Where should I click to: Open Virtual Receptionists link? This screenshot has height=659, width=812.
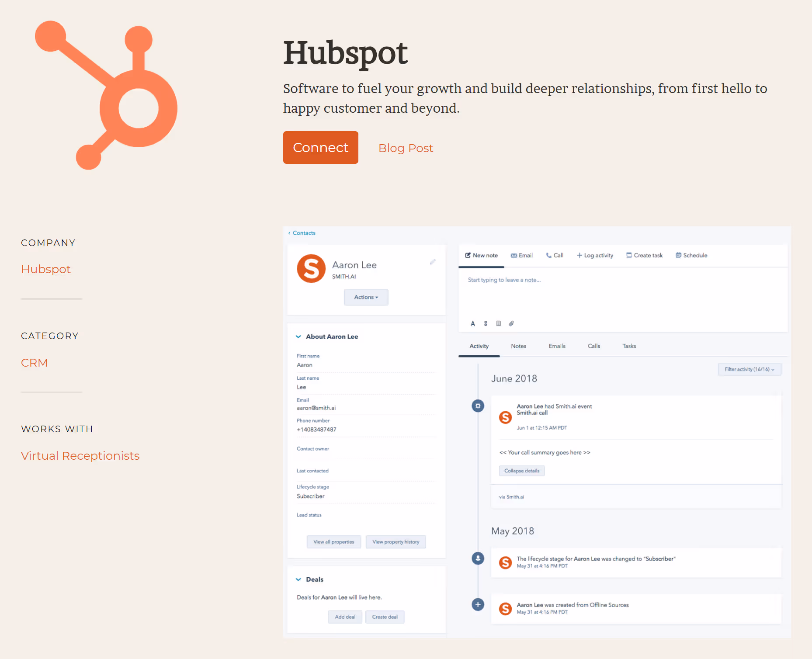point(80,456)
